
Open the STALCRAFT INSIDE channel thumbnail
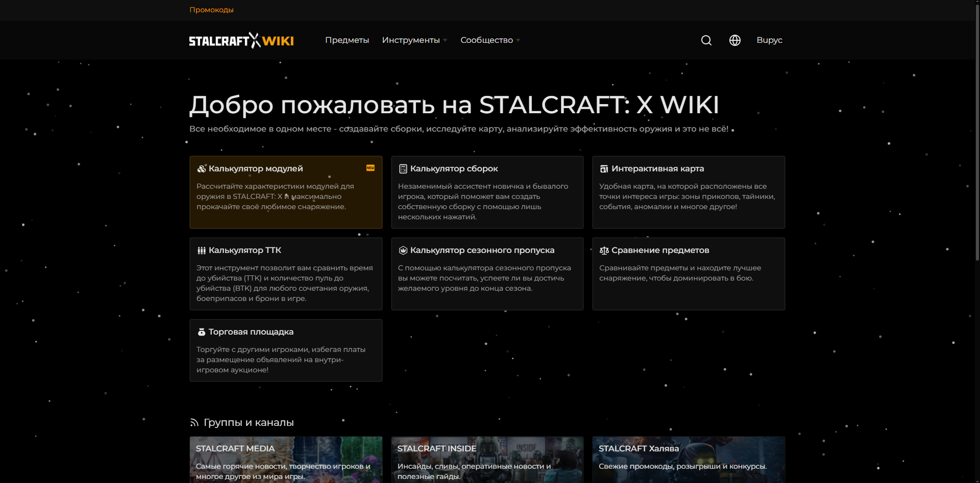point(487,460)
